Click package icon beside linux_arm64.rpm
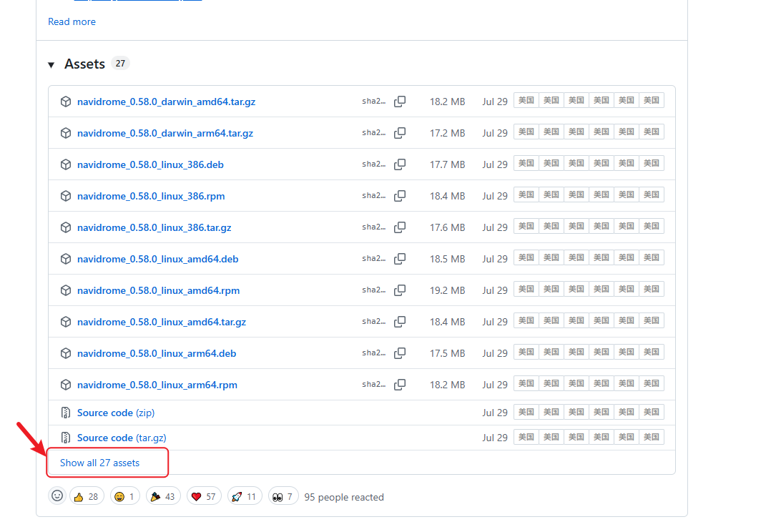The image size is (761, 532). pos(66,385)
